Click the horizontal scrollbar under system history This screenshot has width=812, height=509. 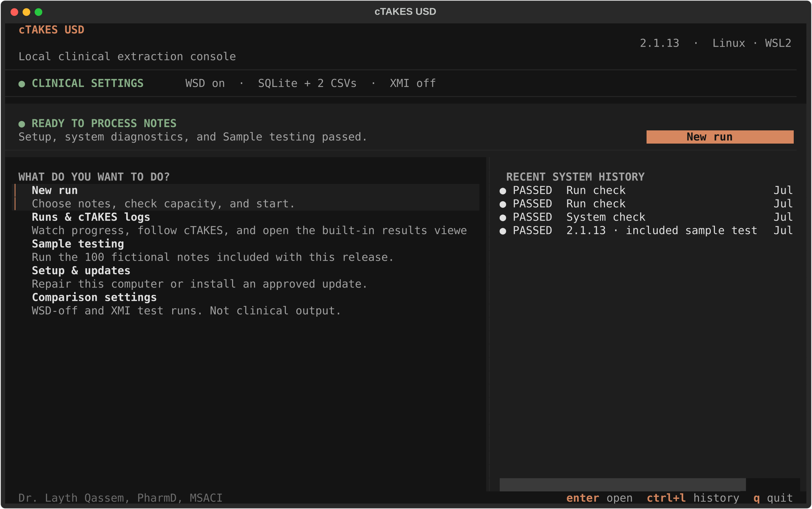coord(623,485)
